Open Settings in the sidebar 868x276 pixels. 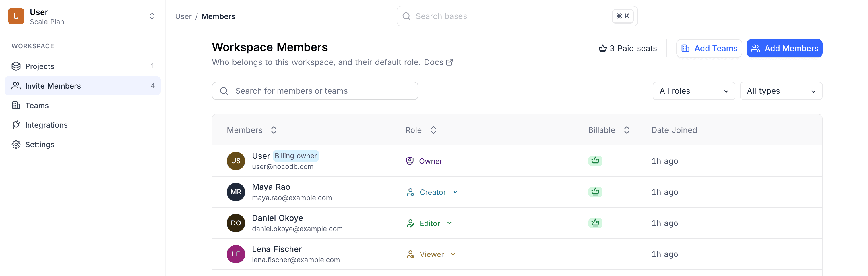[83, 144]
